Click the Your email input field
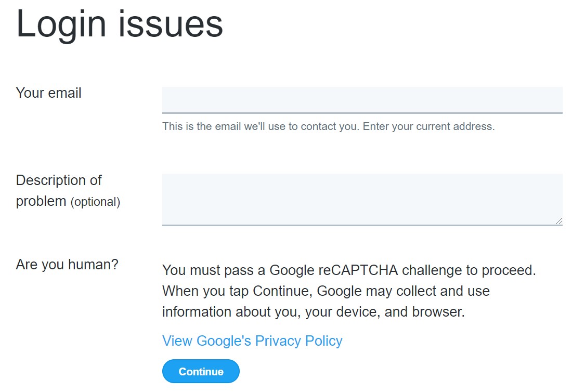Screen dimensions: 585x392 pos(362,100)
